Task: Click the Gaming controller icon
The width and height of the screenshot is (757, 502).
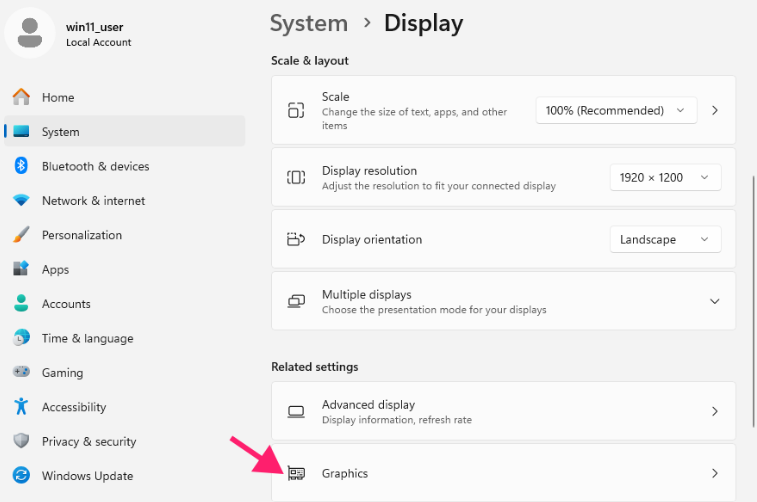Action: click(x=21, y=372)
